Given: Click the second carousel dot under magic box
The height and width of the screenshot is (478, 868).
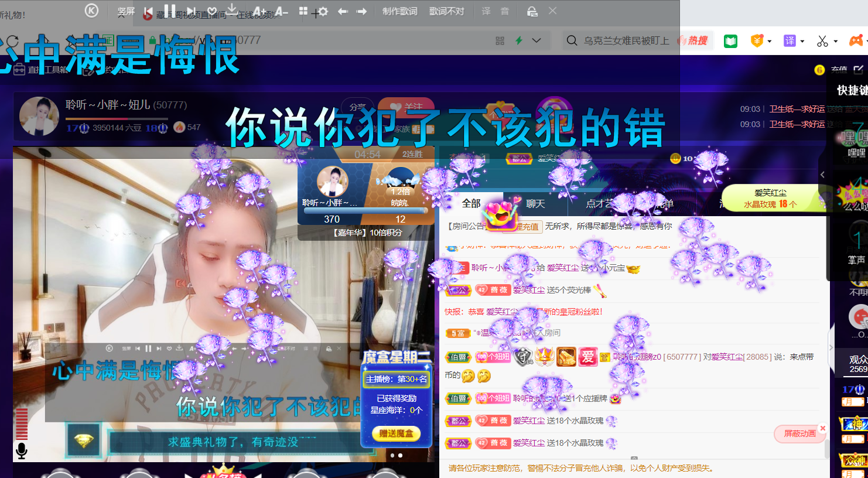Looking at the screenshot, I should coord(401,455).
